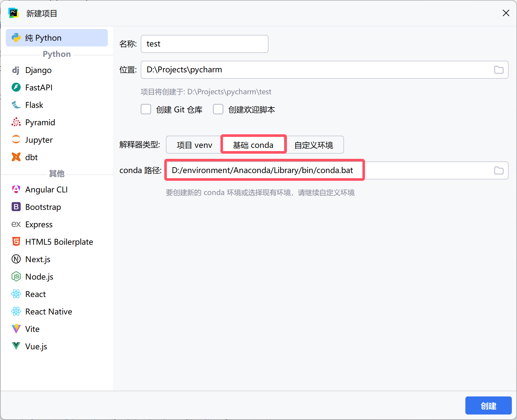The image size is (517, 420).
Task: Select the conda.bat path text field
Action: (264, 170)
